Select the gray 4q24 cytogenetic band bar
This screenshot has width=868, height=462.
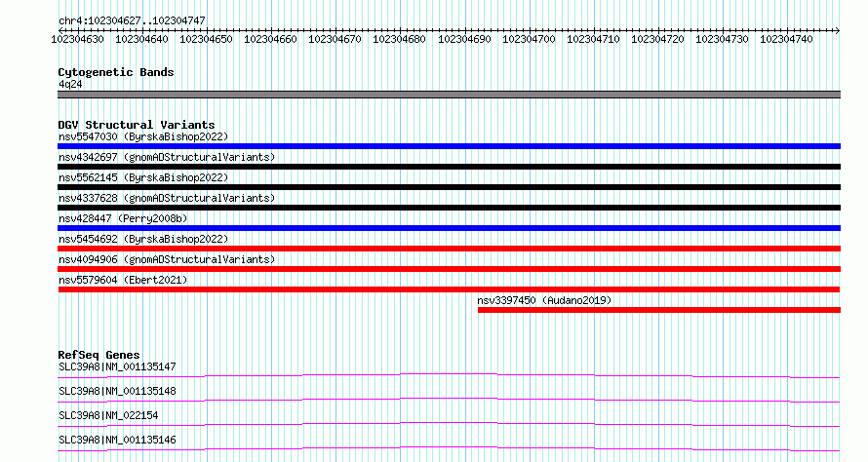tap(449, 95)
